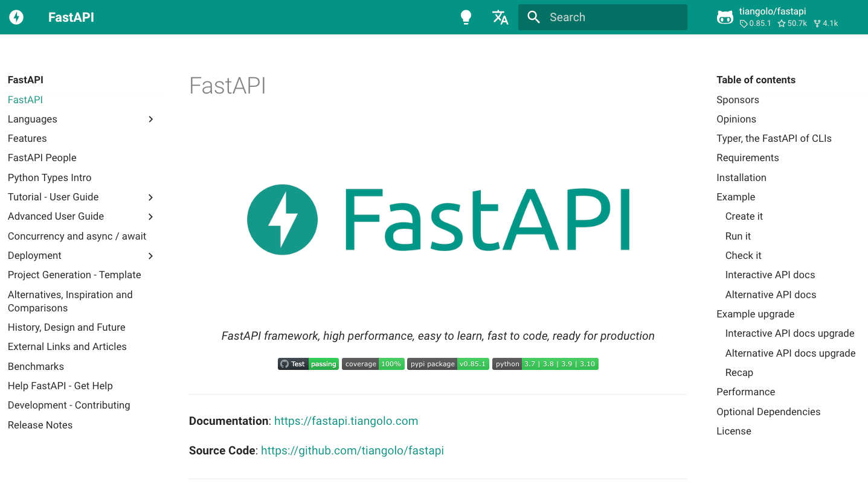This screenshot has height=487, width=868.
Task: Open the fastapi.tiangolo.com documentation link
Action: 346,421
